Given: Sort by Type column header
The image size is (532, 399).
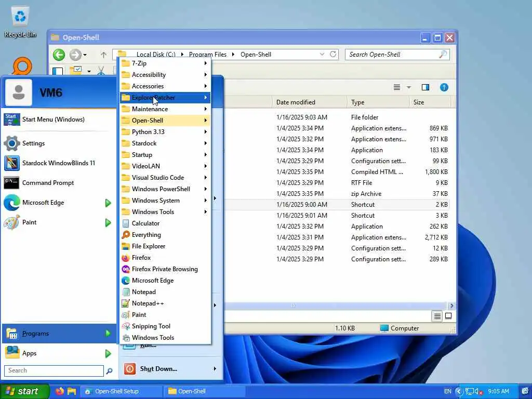Looking at the screenshot, I should click(378, 102).
